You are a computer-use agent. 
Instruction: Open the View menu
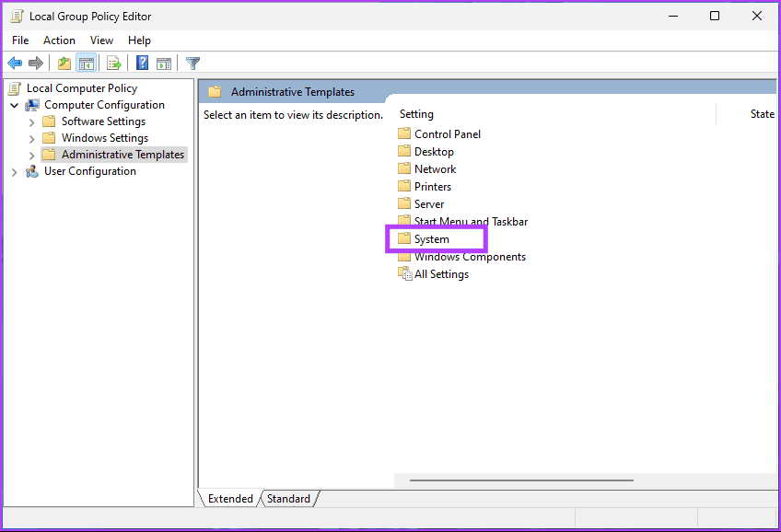(101, 40)
